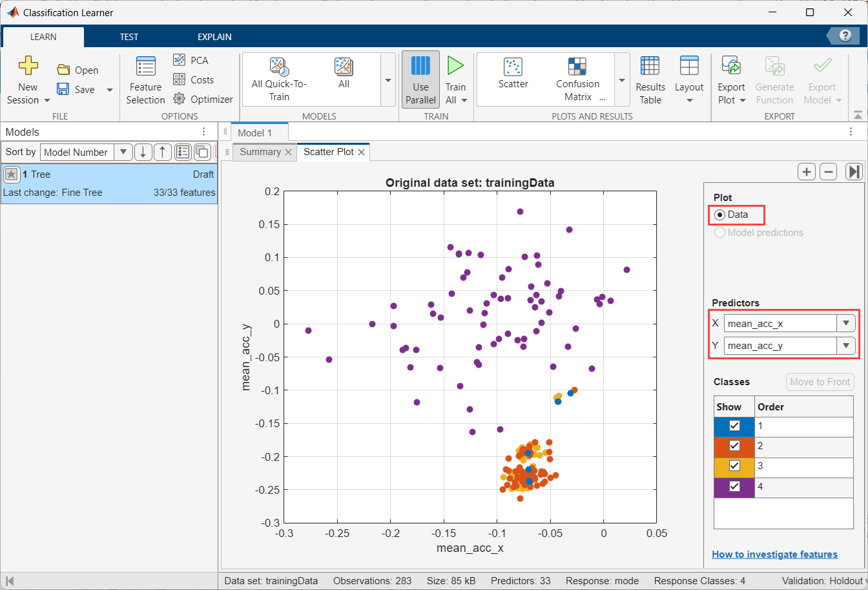Switch to the Summary tab
The image size is (868, 590).
(x=260, y=152)
